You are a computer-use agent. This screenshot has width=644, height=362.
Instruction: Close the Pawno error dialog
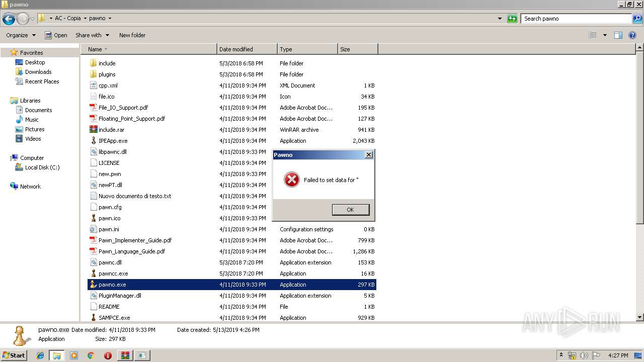[369, 155]
